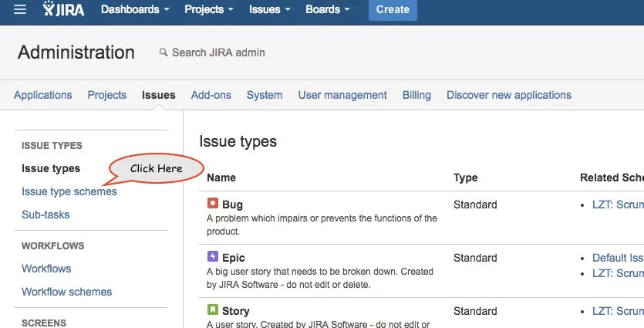Open LZT Scrum scheme link in Bug row

(x=618, y=205)
